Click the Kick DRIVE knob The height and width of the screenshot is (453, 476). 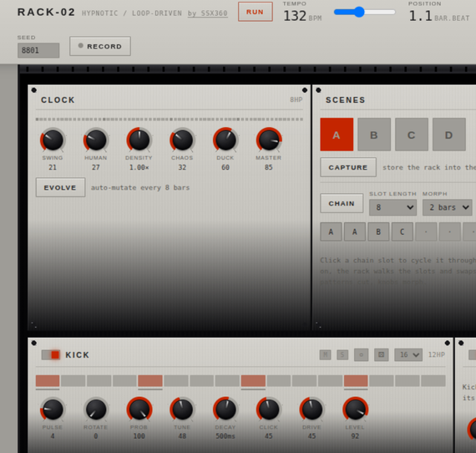(x=312, y=410)
